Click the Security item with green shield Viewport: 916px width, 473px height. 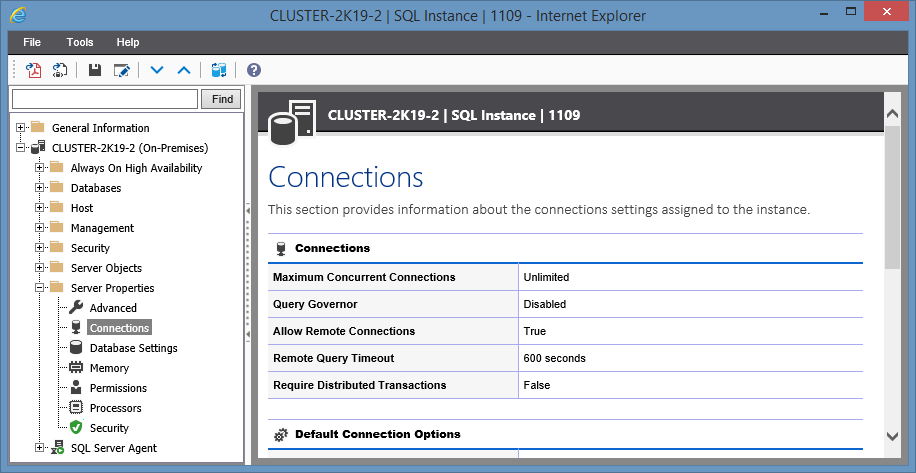[109, 428]
